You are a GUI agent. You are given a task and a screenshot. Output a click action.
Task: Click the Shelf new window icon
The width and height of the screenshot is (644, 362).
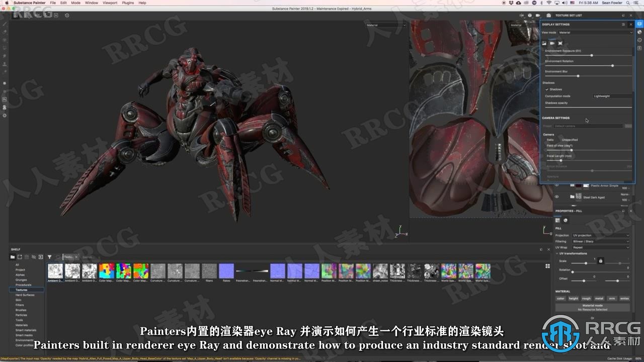pyautogui.click(x=20, y=257)
